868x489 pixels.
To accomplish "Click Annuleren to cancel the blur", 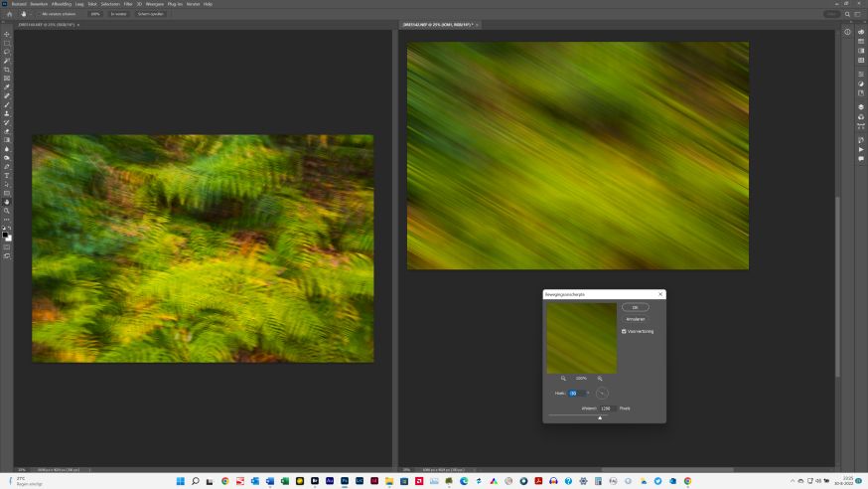I will (636, 319).
